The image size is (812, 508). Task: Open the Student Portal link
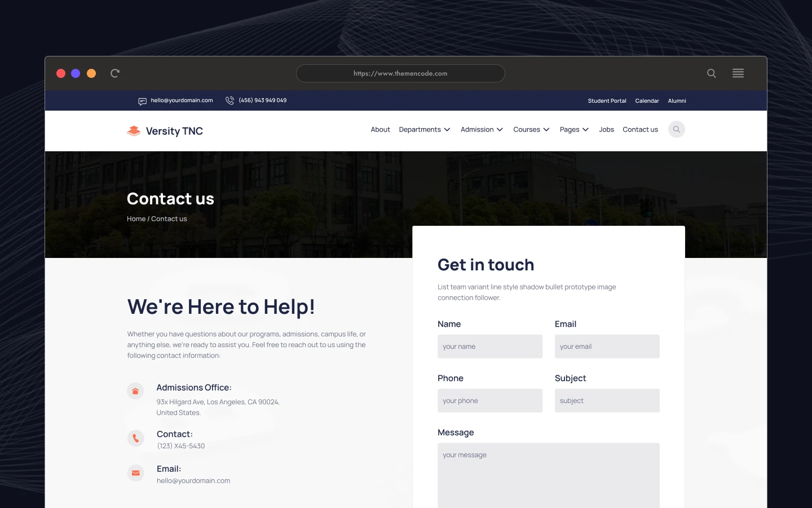[x=607, y=101]
